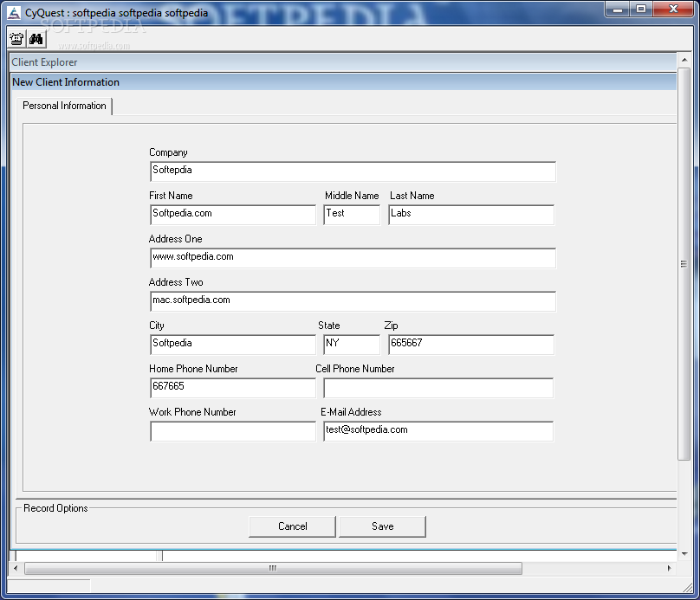700x600 pixels.
Task: Select the Personal Information tab
Action: (64, 106)
